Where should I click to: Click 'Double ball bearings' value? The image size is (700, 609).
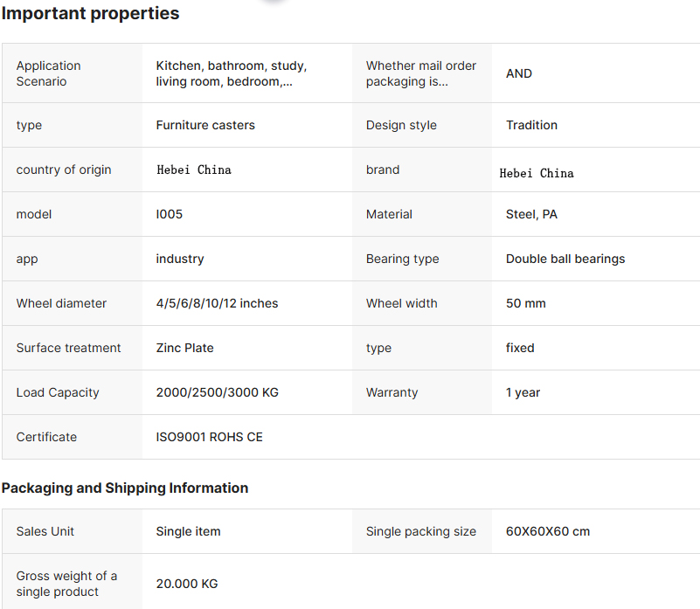565,259
